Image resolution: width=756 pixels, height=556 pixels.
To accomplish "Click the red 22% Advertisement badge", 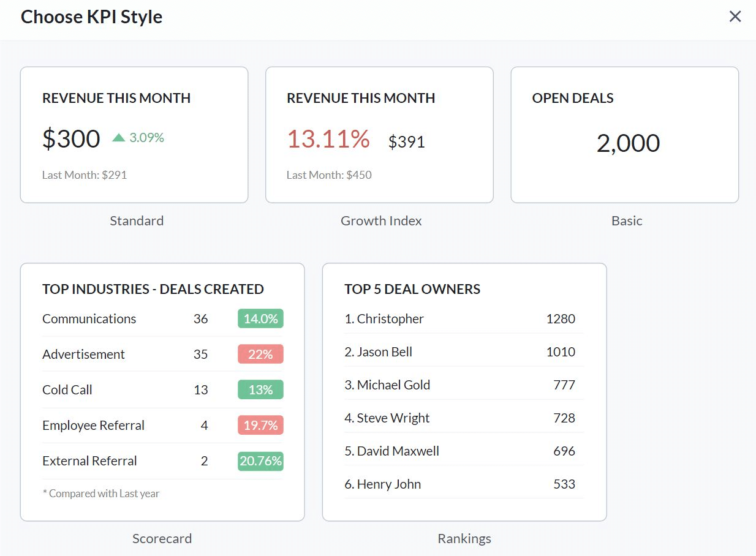I will (x=260, y=354).
